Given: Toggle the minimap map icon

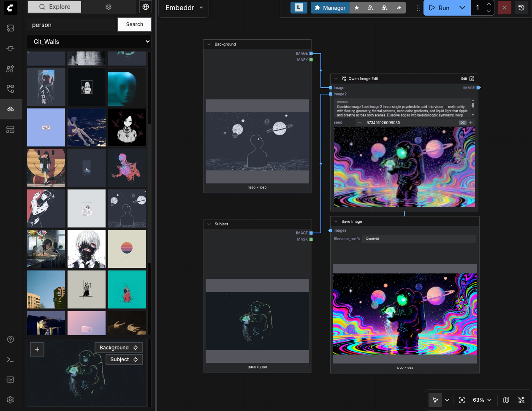Looking at the screenshot, I should [x=506, y=400].
